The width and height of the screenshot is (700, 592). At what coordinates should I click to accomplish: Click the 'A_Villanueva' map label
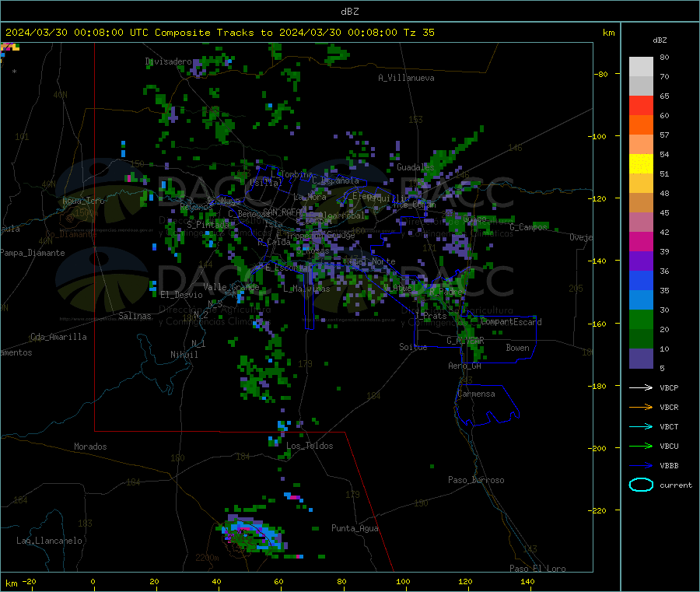click(406, 78)
